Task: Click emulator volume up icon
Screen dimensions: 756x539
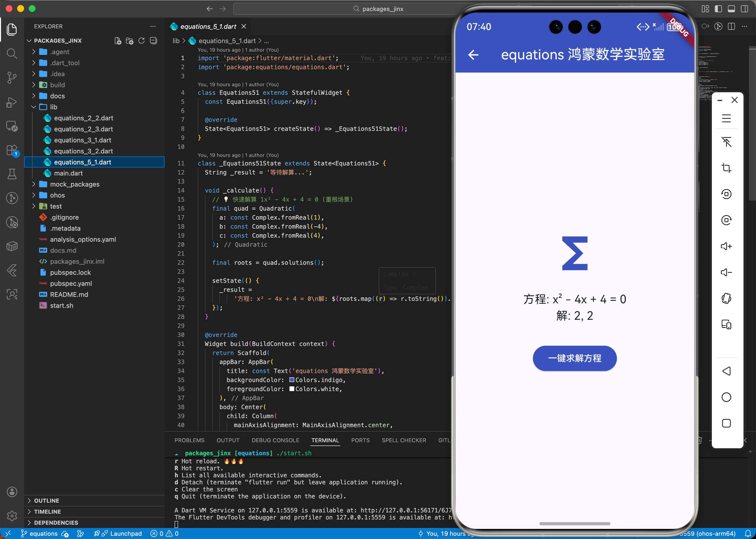Action: click(x=726, y=246)
